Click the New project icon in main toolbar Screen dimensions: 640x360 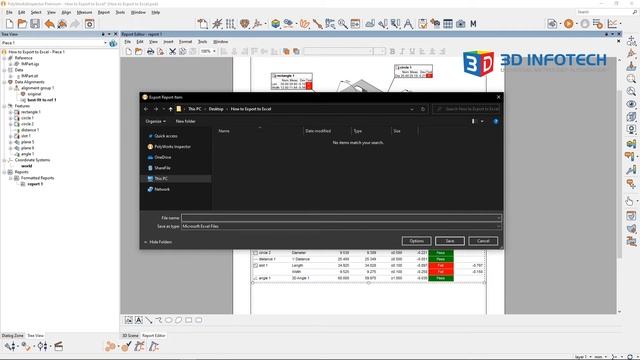pyautogui.click(x=9, y=24)
